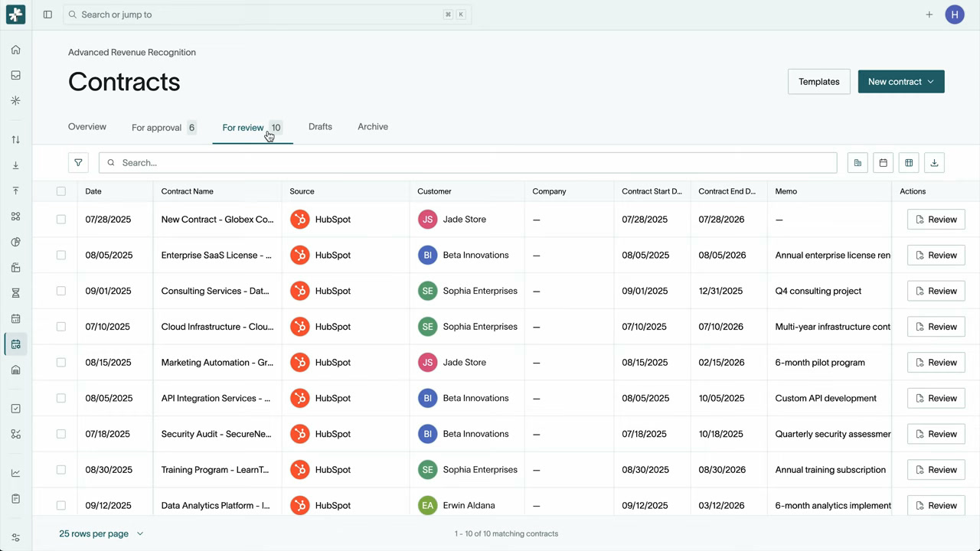Click the bank building sidebar icon
The image size is (980, 551).
point(15,370)
